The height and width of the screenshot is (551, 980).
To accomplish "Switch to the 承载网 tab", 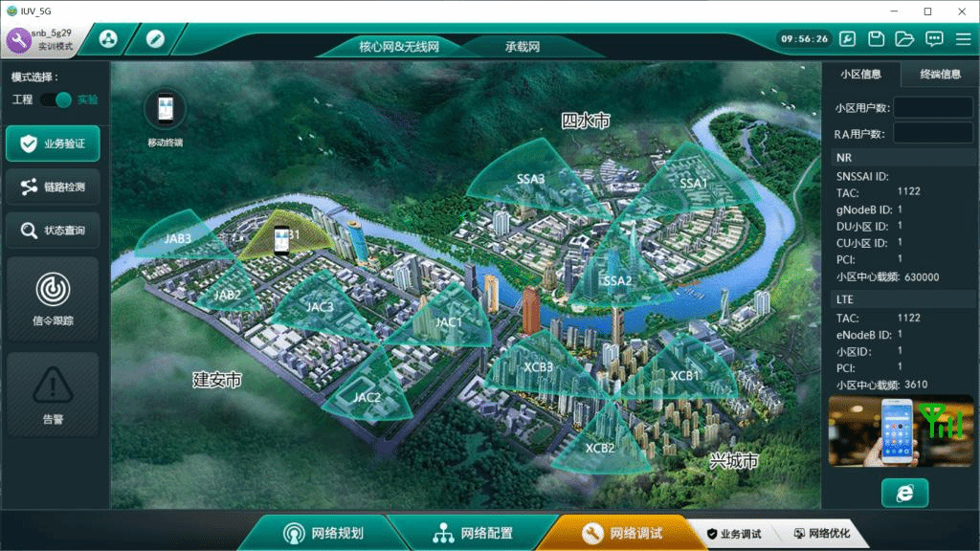I will (523, 46).
